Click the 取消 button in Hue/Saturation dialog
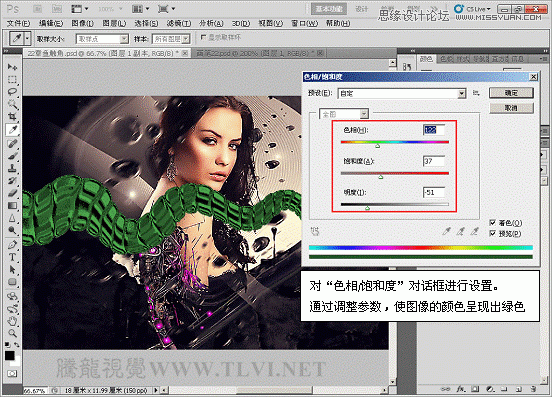The width and height of the screenshot is (552, 397). click(511, 108)
